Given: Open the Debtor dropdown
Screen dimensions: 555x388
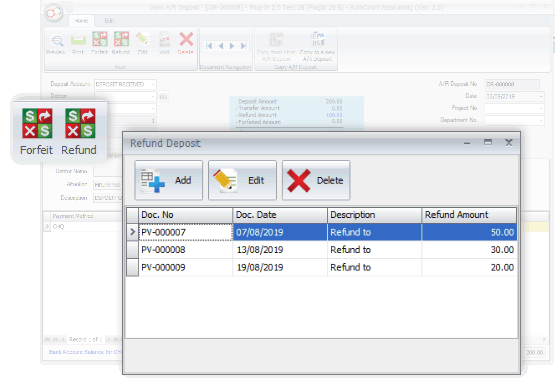Looking at the screenshot, I should 153,96.
